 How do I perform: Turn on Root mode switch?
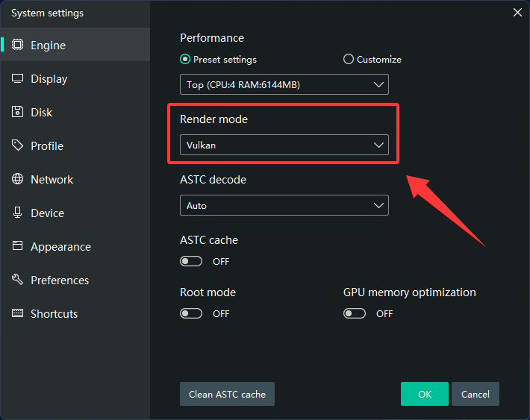(x=191, y=314)
